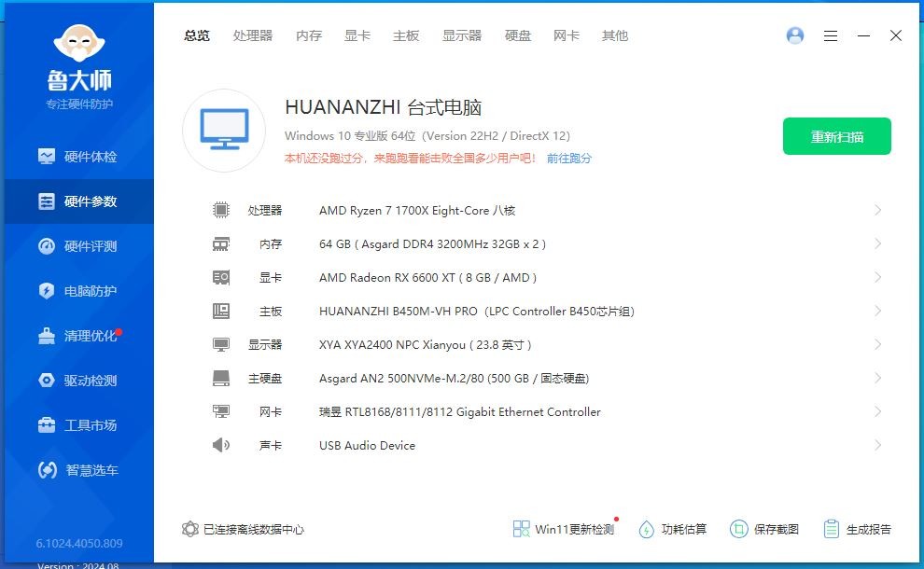Switch to the 总览 tab
This screenshot has width=924, height=569.
(197, 36)
